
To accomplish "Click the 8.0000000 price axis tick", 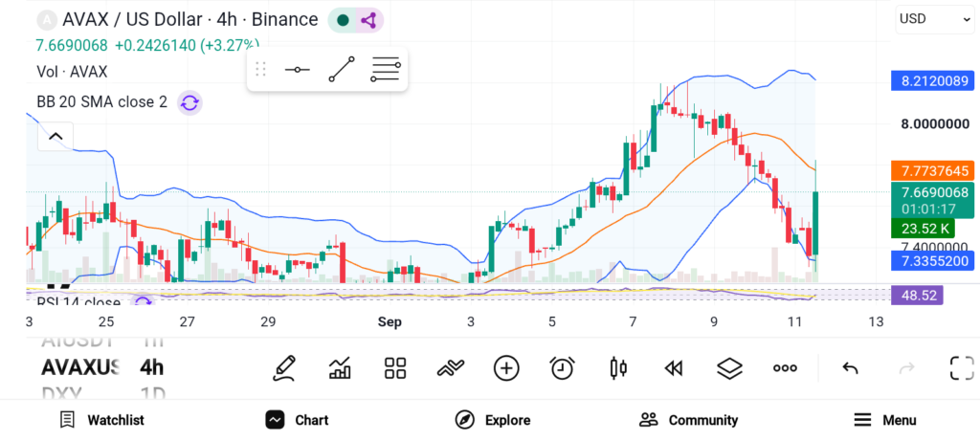I will click(935, 123).
